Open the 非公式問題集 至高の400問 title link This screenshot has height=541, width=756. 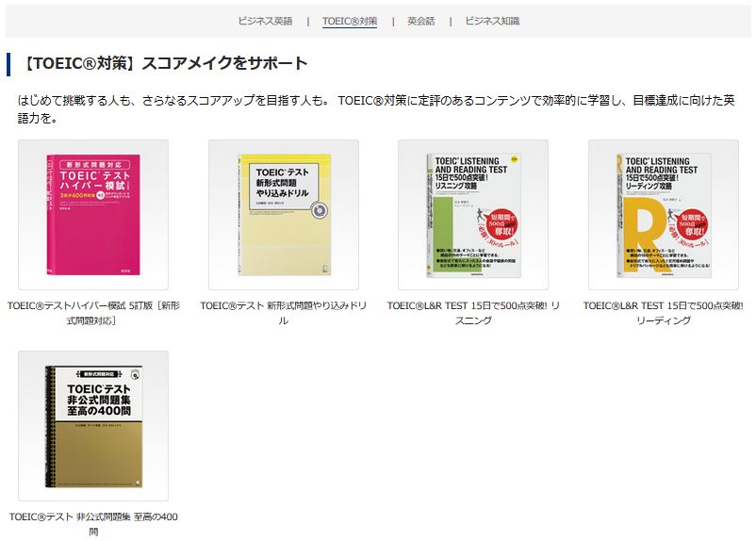[x=93, y=524]
